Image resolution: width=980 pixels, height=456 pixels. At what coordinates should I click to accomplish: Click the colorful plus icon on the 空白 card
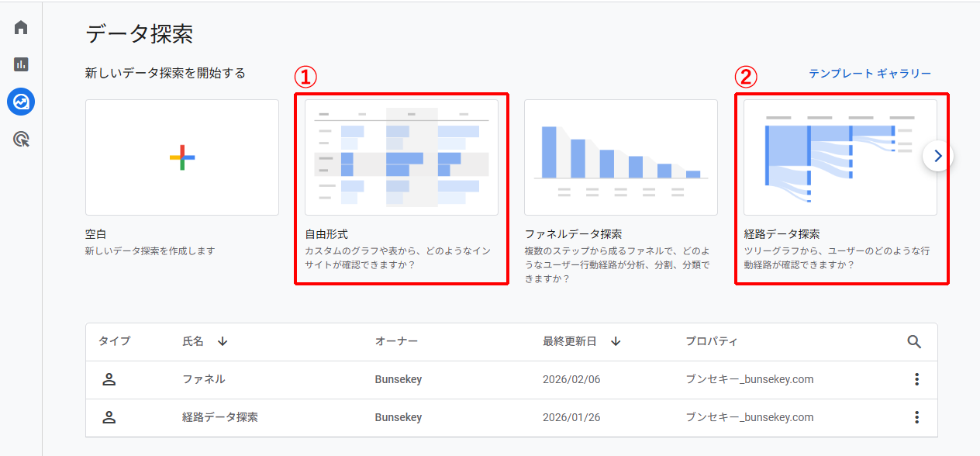coord(181,157)
